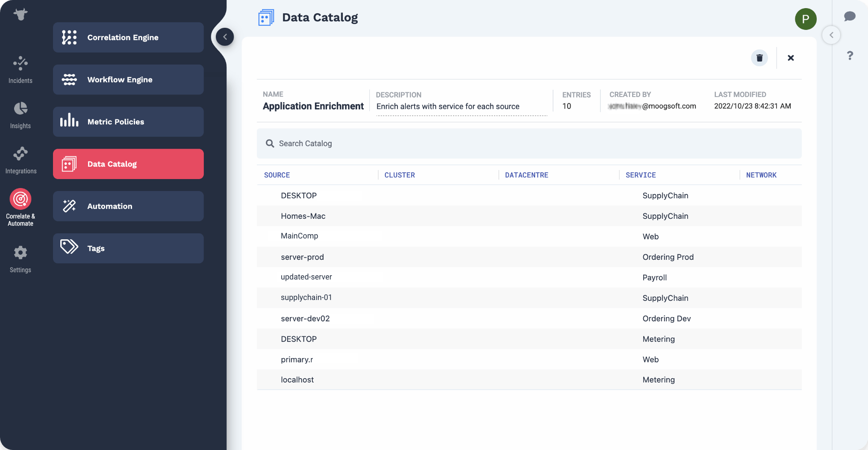Click the Application Enrichment name
The width and height of the screenshot is (868, 450).
pos(313,106)
